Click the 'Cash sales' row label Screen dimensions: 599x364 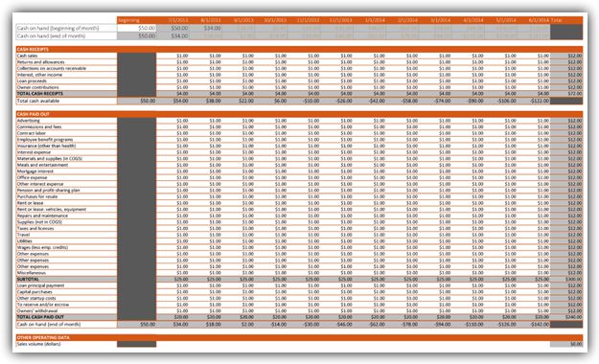(27, 56)
